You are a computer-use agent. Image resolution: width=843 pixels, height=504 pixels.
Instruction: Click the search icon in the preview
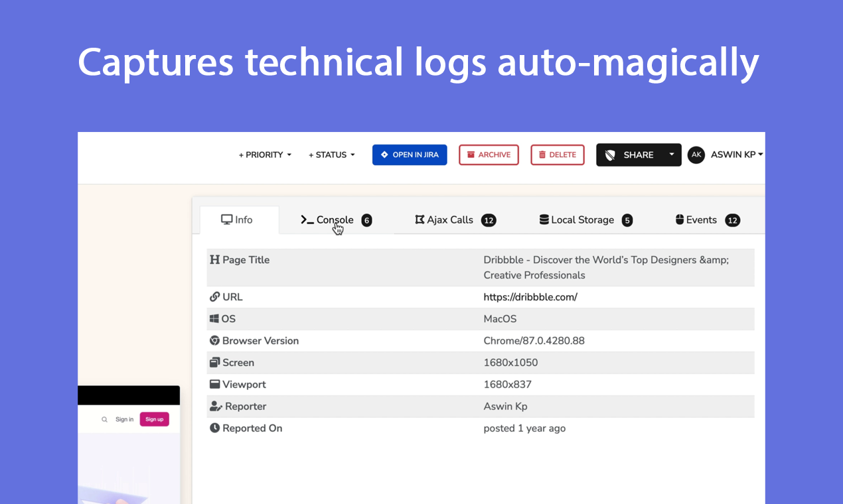tap(104, 419)
